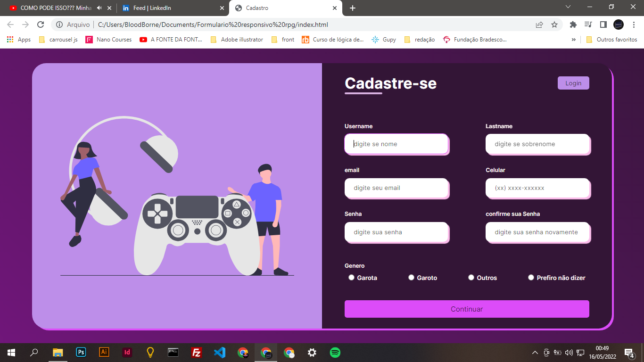Open the browser Extensions puzzle icon

click(x=573, y=24)
